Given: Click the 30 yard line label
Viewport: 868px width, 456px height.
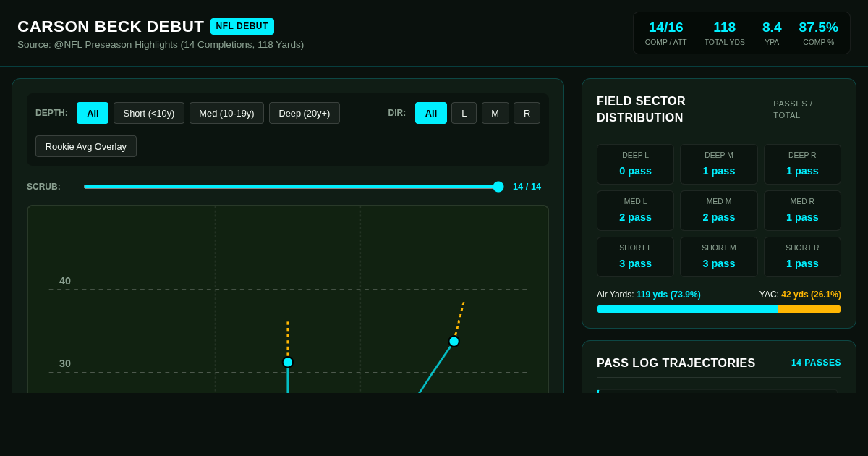Looking at the screenshot, I should point(65,363).
